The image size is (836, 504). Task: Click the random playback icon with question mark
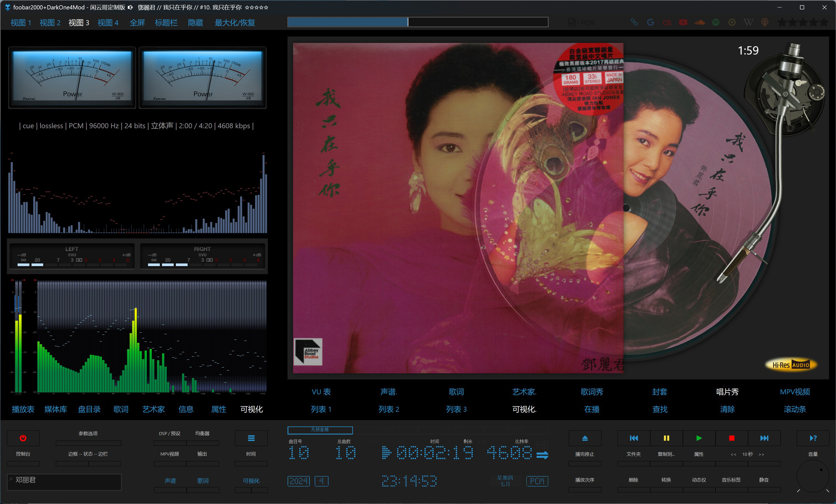point(813,438)
